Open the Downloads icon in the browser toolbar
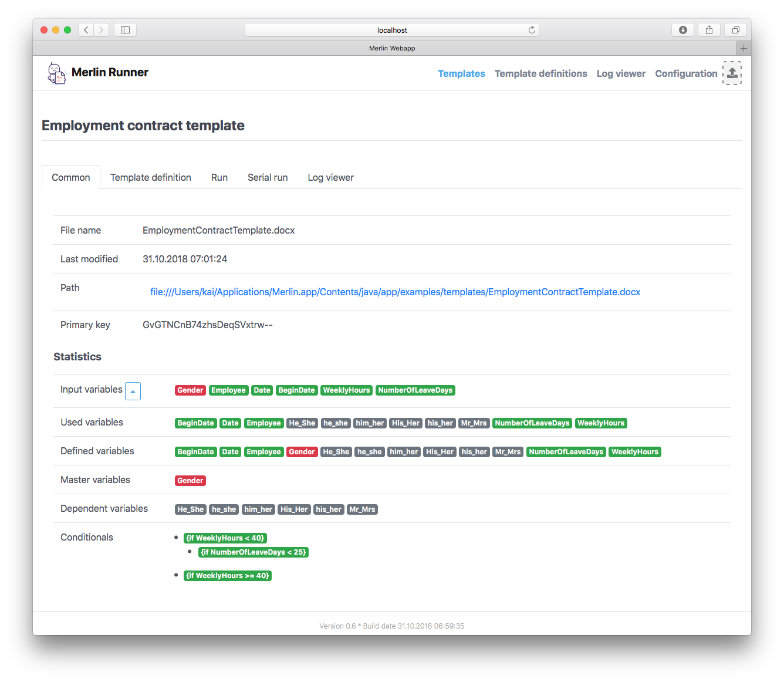This screenshot has width=784, height=682. coord(682,29)
